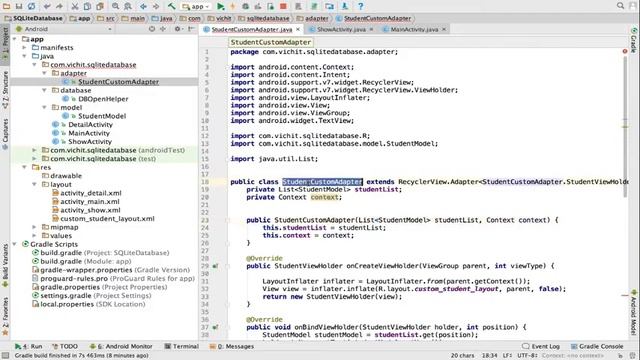
Task: Open the Run tool window
Action: pyautogui.click(x=29, y=346)
